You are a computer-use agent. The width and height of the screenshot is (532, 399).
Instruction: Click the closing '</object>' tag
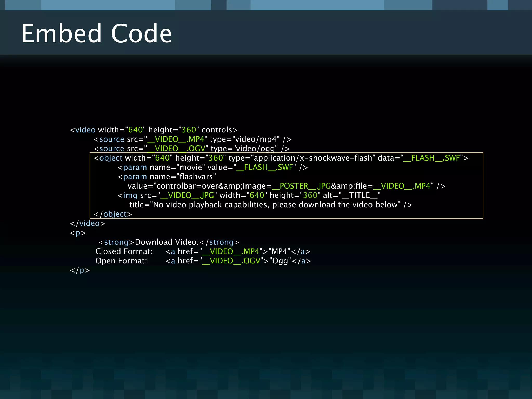(113, 214)
